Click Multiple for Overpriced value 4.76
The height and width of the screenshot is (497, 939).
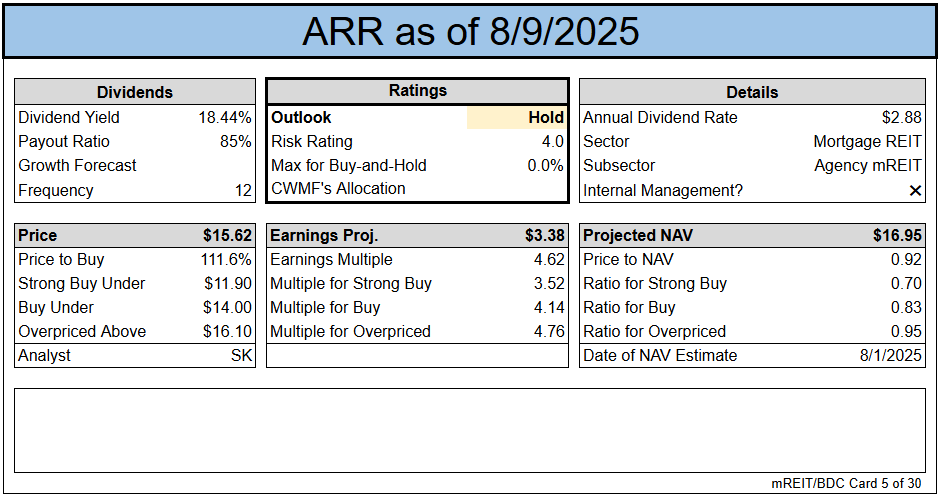pyautogui.click(x=549, y=331)
